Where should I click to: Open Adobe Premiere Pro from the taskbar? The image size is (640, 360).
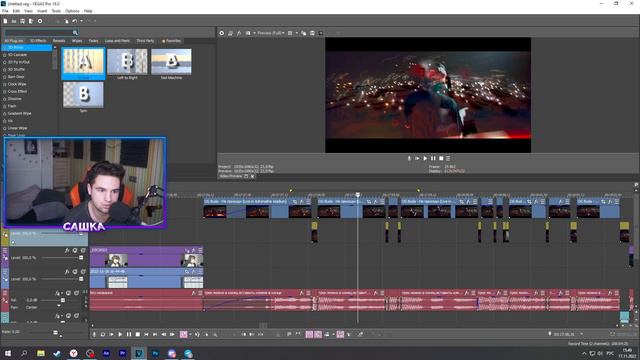click(122, 353)
